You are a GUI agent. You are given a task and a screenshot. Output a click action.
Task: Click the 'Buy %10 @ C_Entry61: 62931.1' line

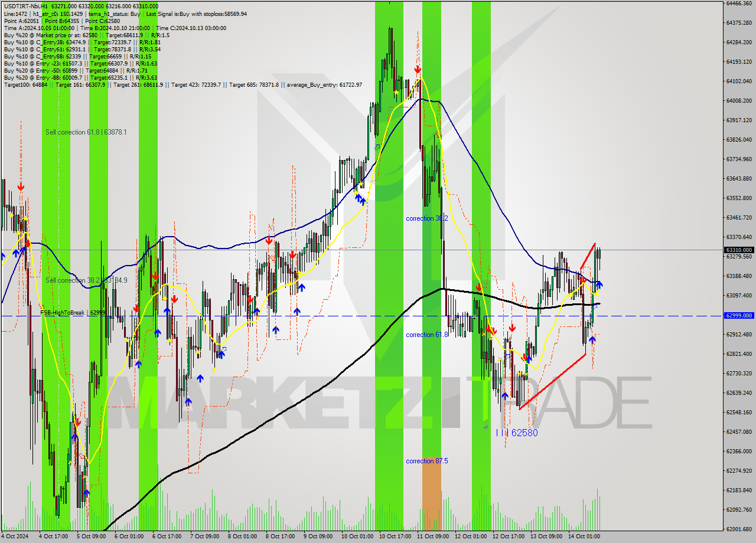click(82, 49)
